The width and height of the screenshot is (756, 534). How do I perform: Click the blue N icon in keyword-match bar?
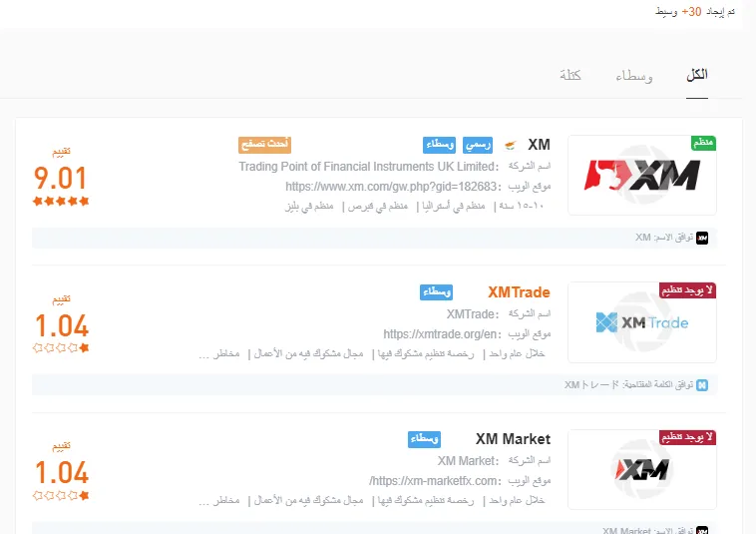point(702,385)
